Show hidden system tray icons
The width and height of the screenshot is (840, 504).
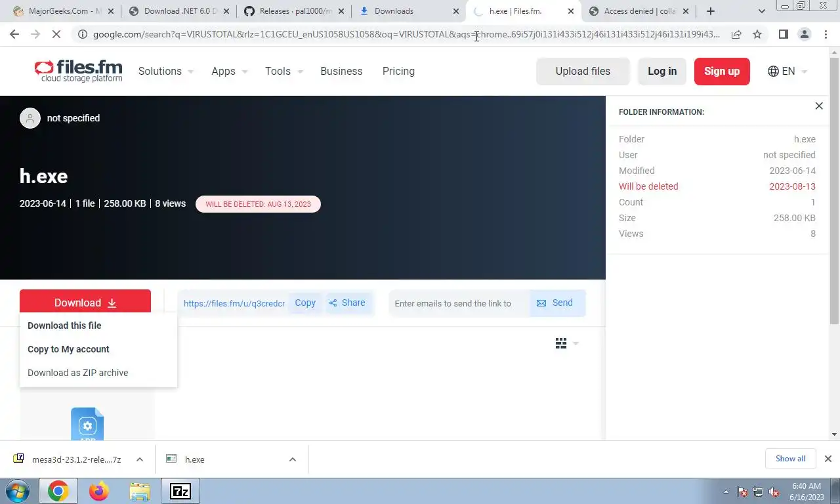pyautogui.click(x=726, y=492)
